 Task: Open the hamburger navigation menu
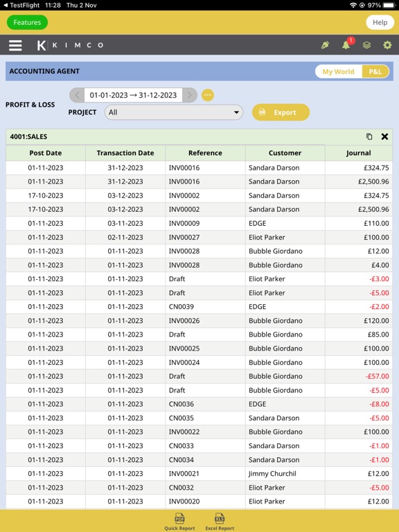click(15, 45)
